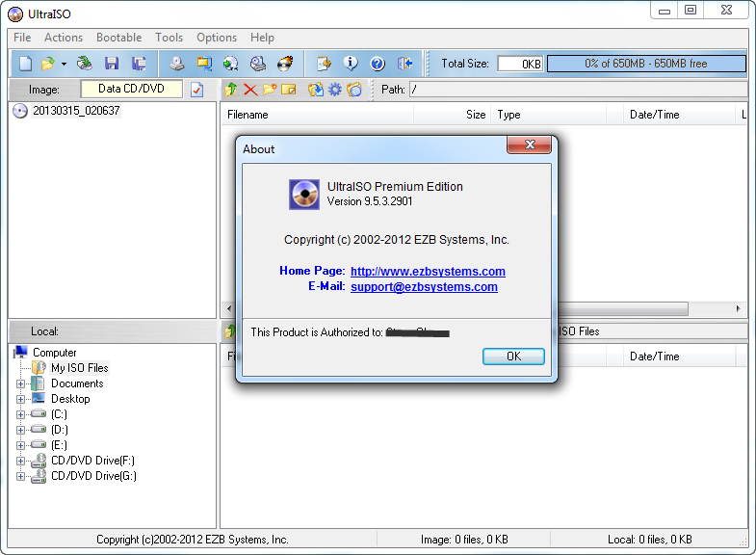Select the Desktop tree item
Screen dimensions: 756x555
[x=70, y=399]
